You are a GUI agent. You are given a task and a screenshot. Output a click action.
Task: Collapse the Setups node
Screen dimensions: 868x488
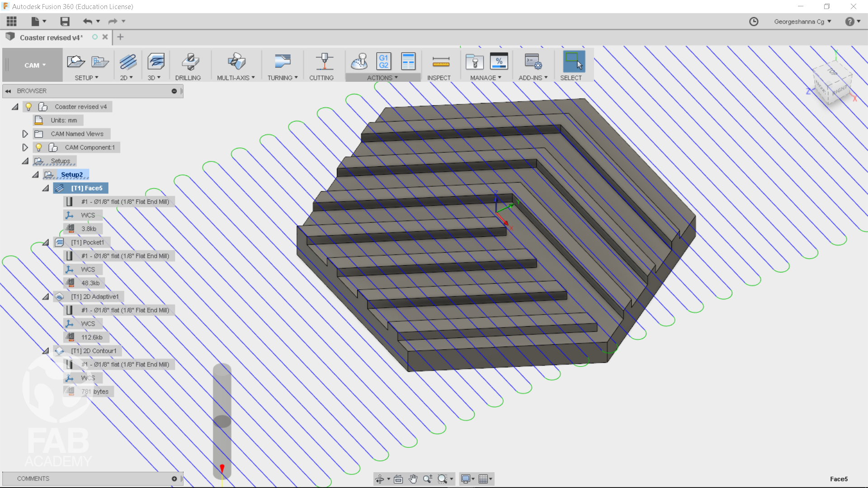tap(25, 161)
